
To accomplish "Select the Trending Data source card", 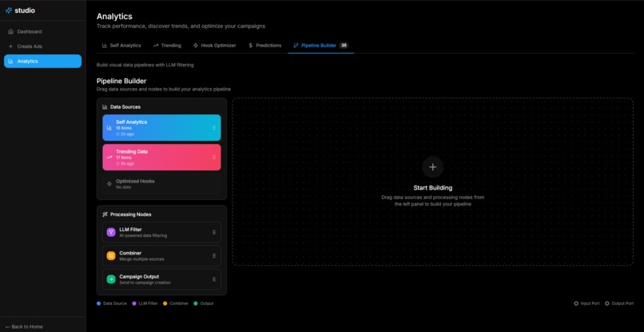I will click(x=161, y=157).
